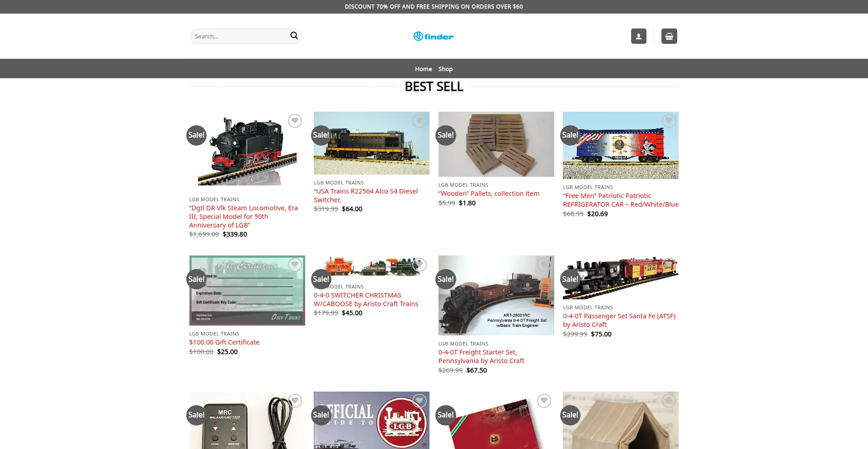Add USA Trains Alco S4 Diesel to wishlist
This screenshot has height=449, width=868.
419,121
